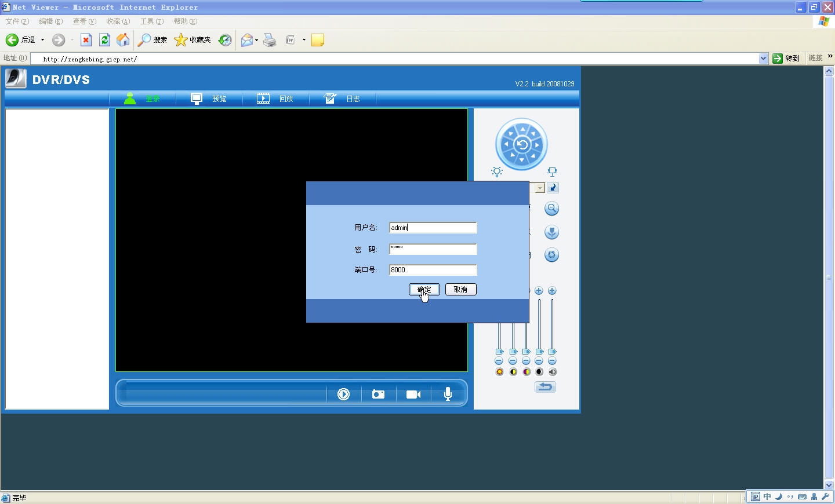This screenshot has height=504, width=835.
Task: Click the IE Back arrow button
Action: coord(12,40)
